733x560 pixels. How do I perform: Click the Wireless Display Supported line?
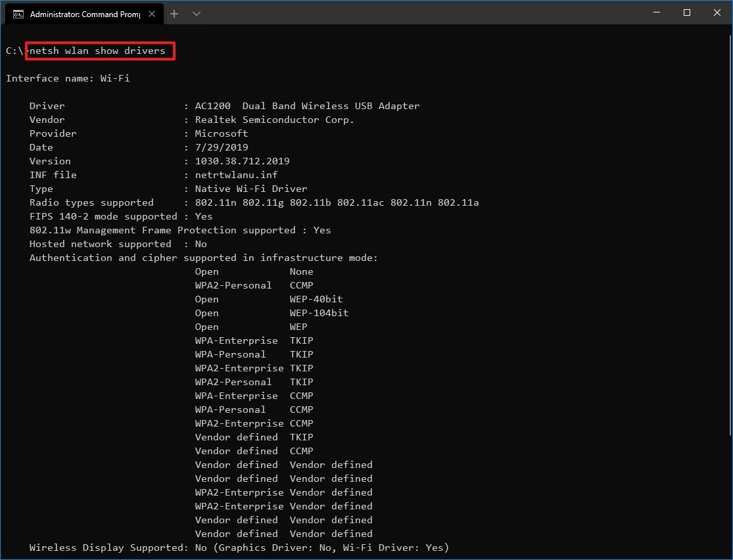pos(239,548)
